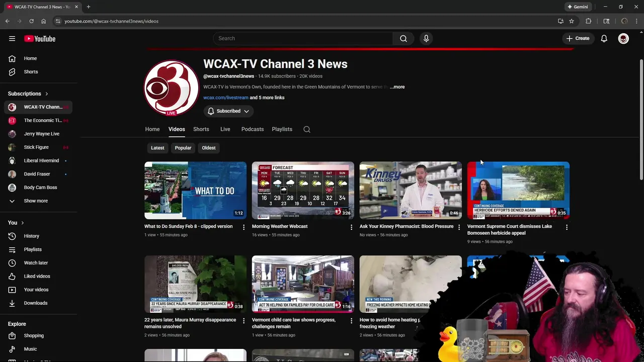Select the Videos tab
Screen dimensions: 644x362
(177, 129)
